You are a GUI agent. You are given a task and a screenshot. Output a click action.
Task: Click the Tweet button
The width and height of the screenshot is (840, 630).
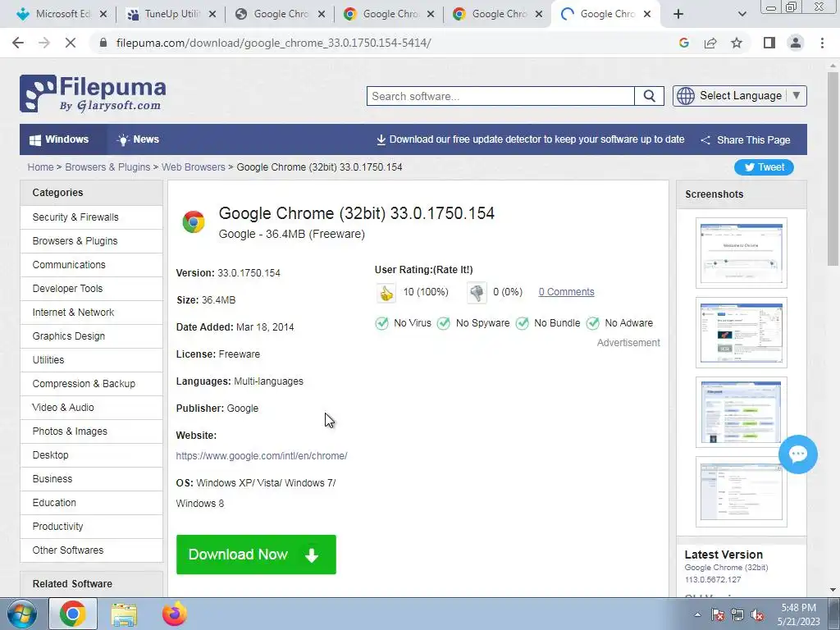pyautogui.click(x=764, y=167)
